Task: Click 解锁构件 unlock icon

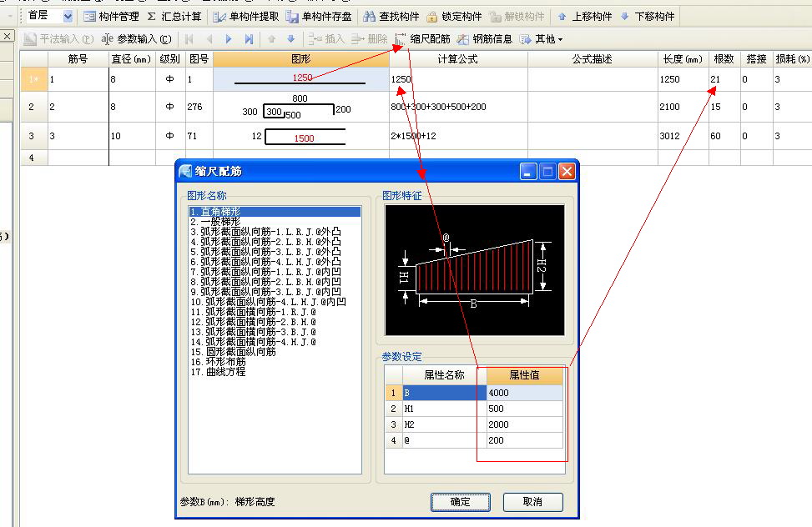Action: 495,17
